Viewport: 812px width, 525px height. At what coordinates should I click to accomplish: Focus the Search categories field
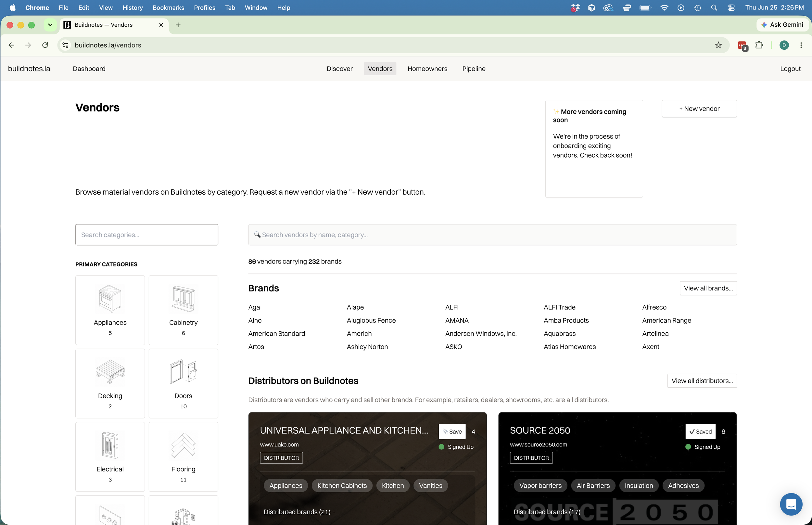tap(146, 235)
